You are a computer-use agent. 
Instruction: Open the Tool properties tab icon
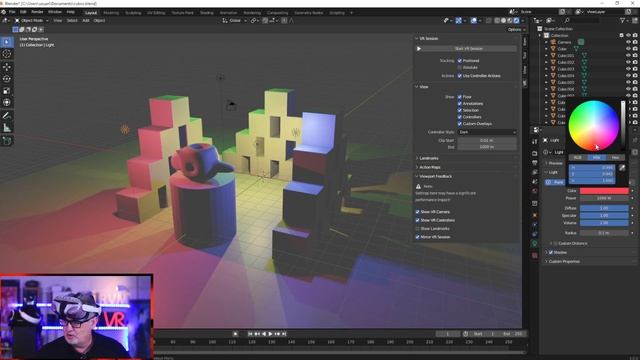click(x=535, y=142)
